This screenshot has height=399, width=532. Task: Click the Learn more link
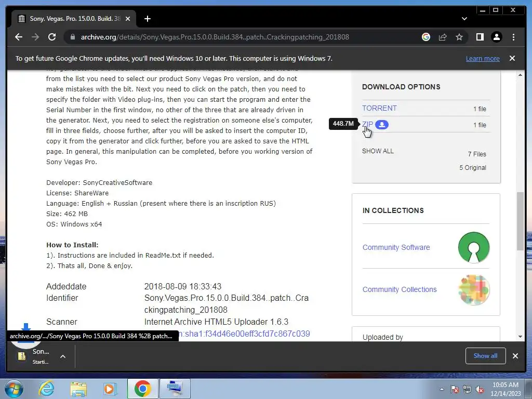[x=483, y=58]
